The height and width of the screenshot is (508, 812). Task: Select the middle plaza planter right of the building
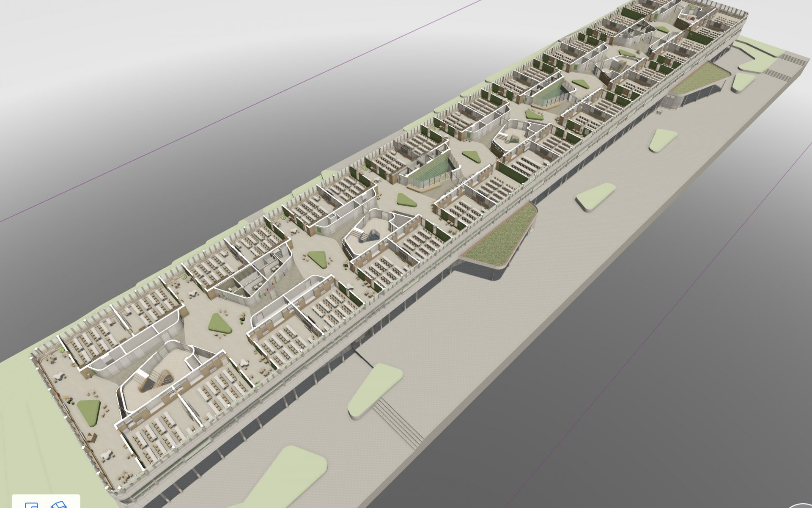(x=595, y=197)
